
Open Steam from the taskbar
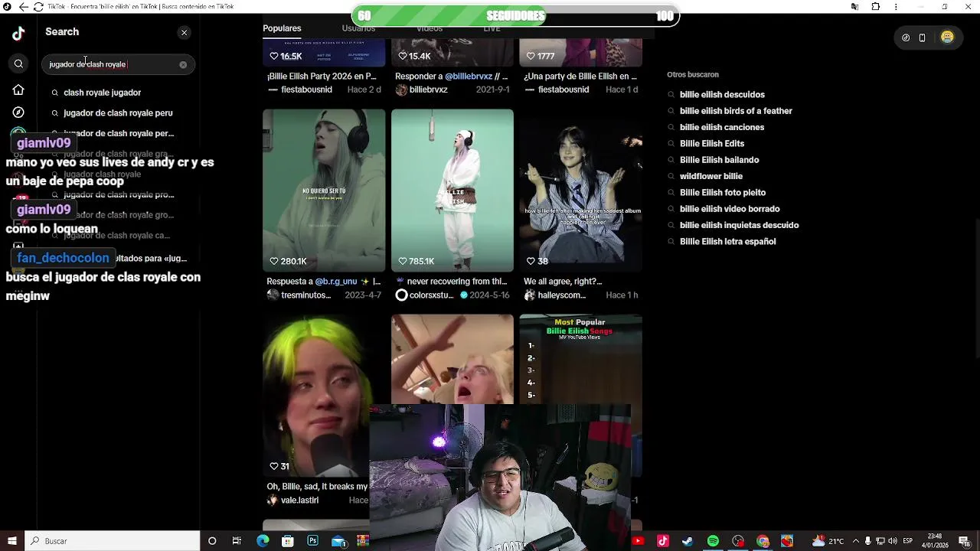tap(688, 541)
